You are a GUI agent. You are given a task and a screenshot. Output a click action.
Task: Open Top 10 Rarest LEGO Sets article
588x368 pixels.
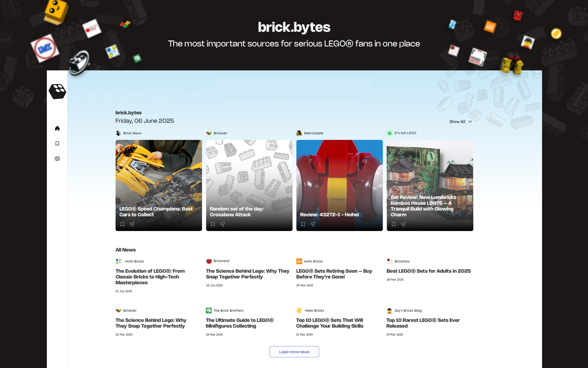(x=423, y=323)
